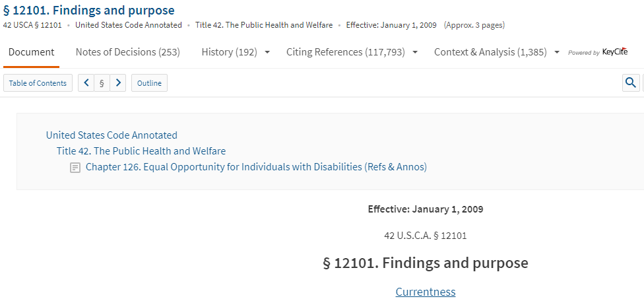Open History (192) tab
This screenshot has height=301, width=644.
(229, 52)
